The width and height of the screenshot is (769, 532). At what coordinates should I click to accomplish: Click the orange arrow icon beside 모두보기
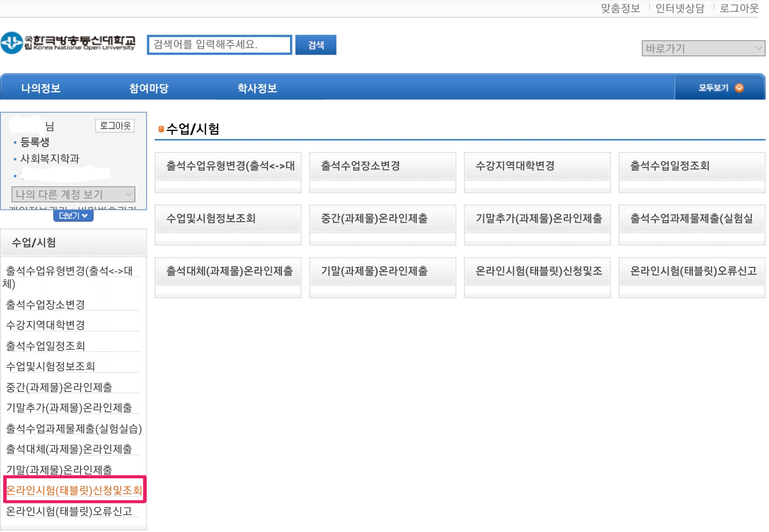(739, 88)
